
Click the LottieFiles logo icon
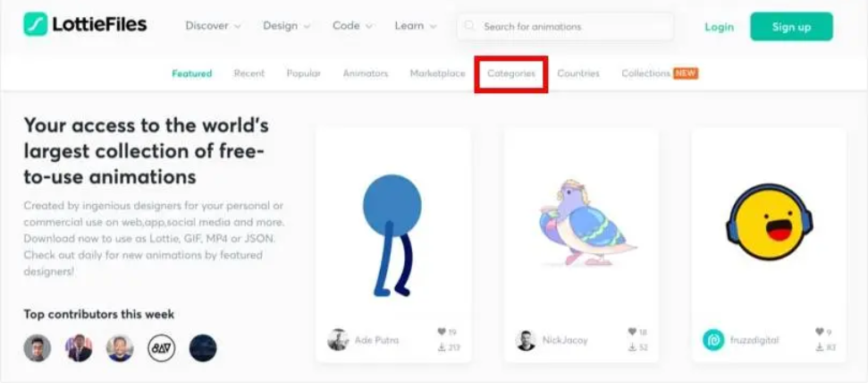[x=36, y=25]
